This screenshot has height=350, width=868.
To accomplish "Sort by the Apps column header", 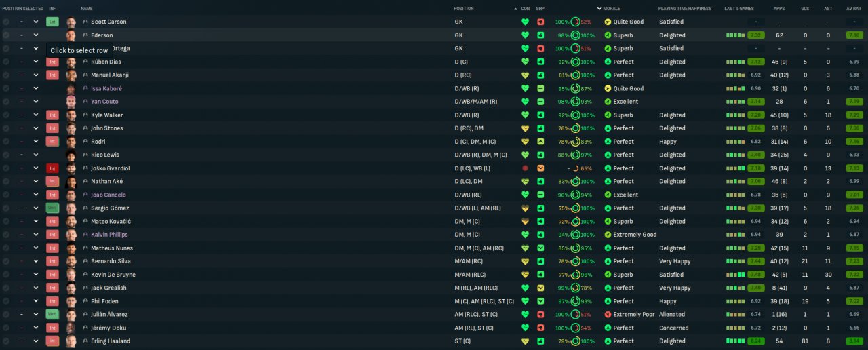I will point(779,9).
